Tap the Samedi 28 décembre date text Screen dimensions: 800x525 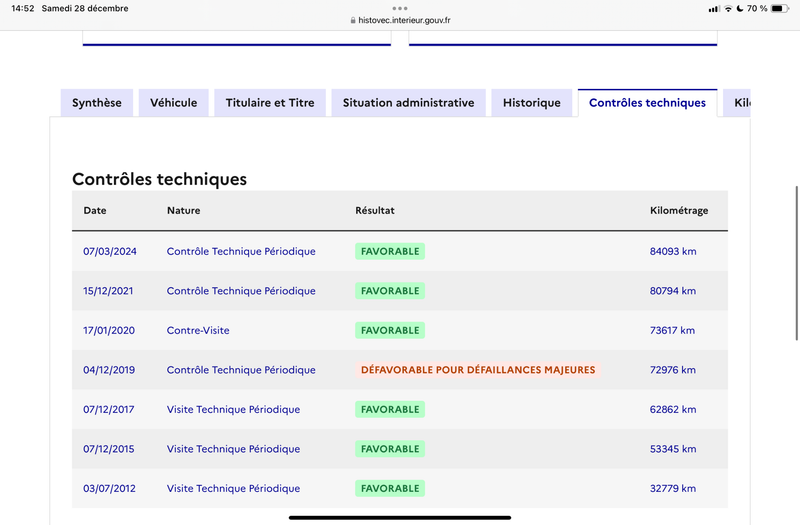(85, 8)
